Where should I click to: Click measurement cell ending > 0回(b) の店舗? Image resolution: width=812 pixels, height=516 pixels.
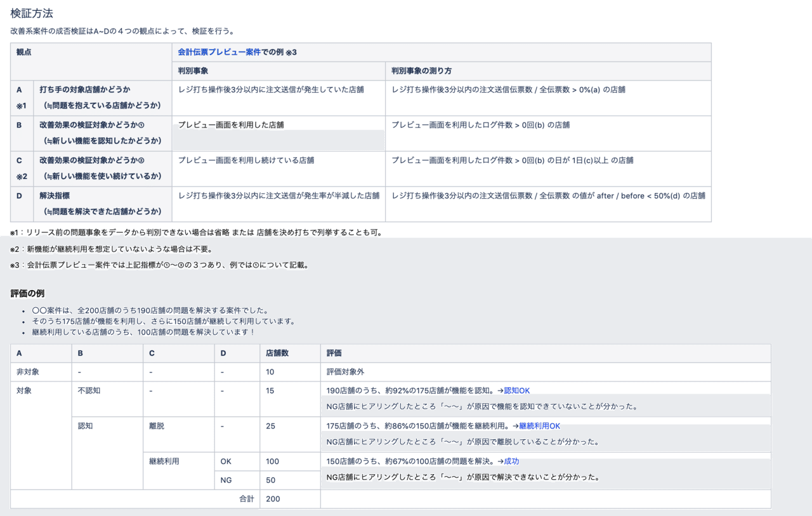[548, 133]
